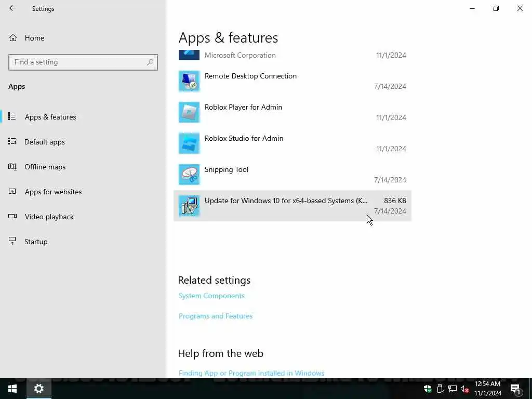This screenshot has height=399, width=532.
Task: Click the Offline maps map icon
Action: [12, 167]
